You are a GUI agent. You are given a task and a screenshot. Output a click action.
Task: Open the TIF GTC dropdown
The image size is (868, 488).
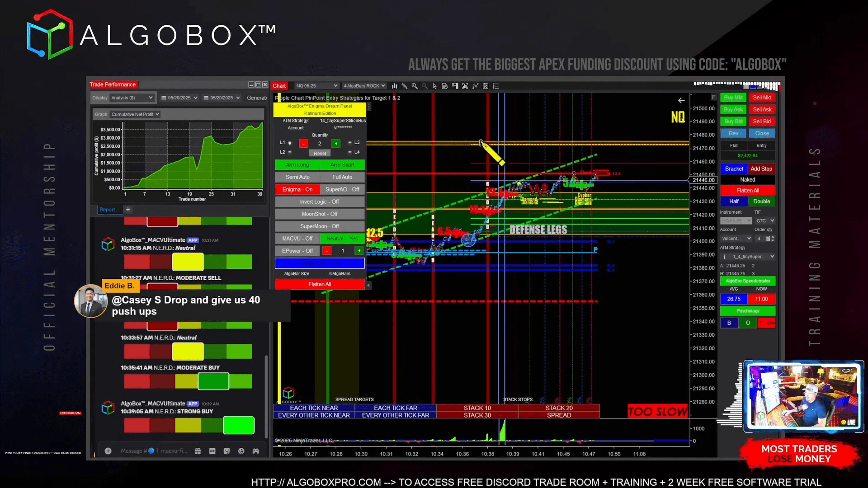coord(765,221)
